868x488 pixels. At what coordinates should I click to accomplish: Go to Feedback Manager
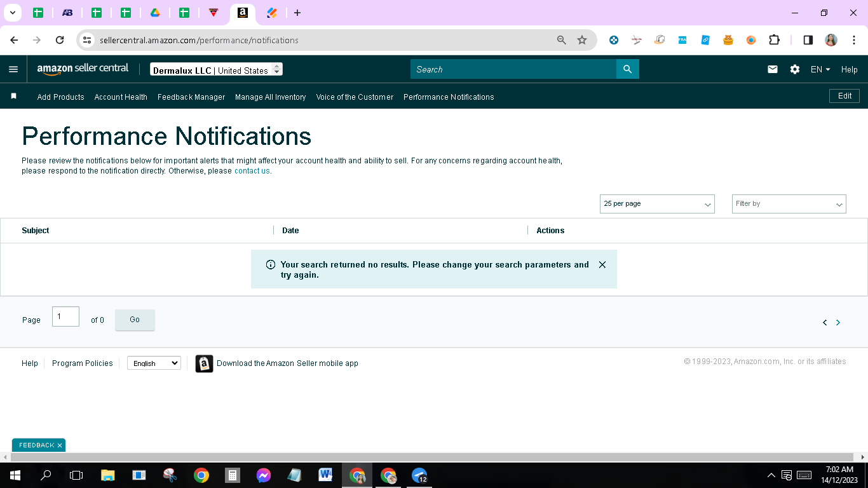click(x=191, y=97)
